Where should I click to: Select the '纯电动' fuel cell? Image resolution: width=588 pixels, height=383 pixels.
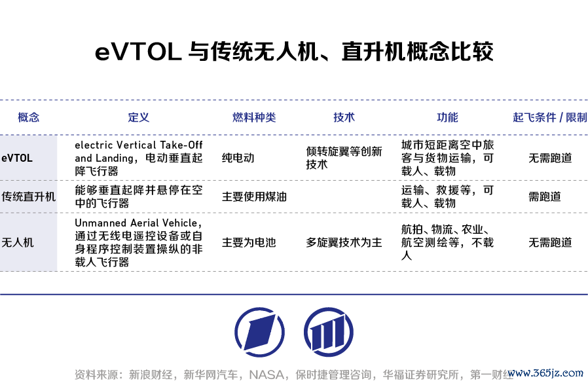[238, 158]
